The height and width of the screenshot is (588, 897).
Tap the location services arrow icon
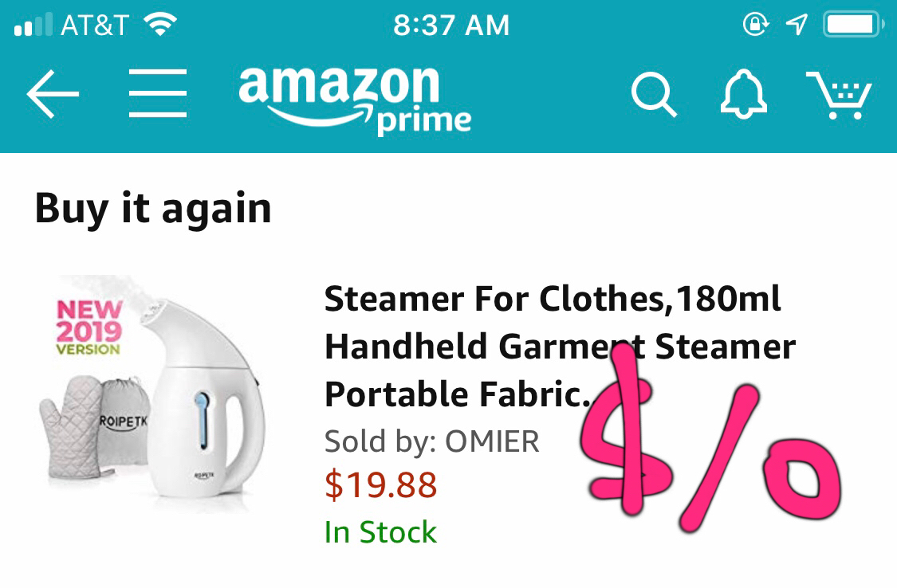click(795, 25)
